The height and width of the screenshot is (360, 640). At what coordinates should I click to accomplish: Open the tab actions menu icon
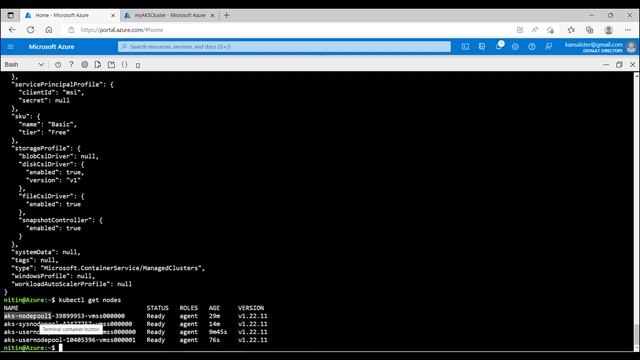click(11, 15)
